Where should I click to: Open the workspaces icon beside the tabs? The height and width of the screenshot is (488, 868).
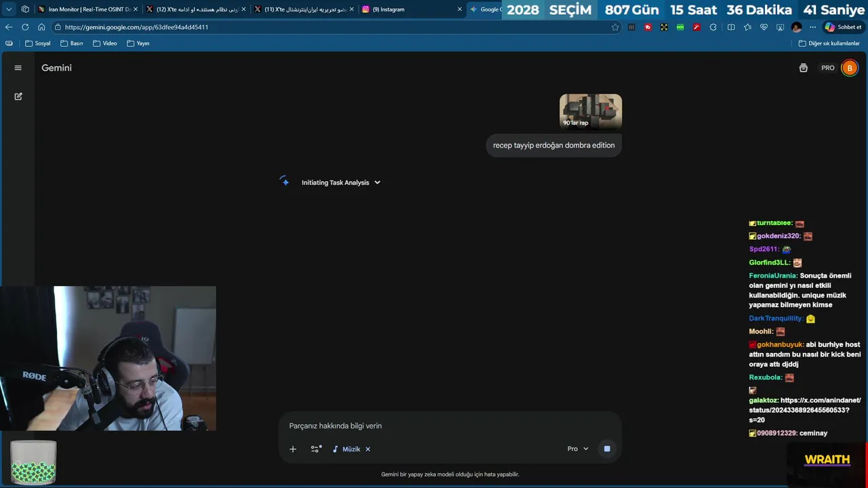[25, 9]
